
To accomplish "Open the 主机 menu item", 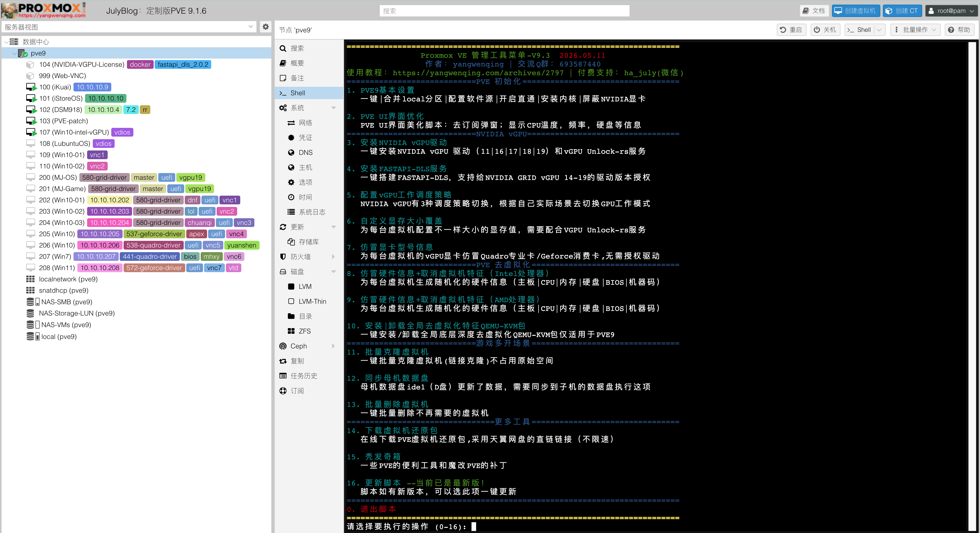I will pyautogui.click(x=309, y=167).
